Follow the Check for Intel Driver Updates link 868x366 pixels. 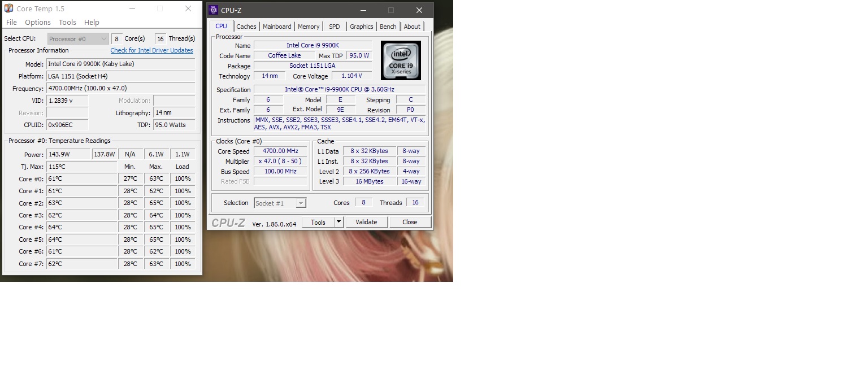tap(151, 50)
